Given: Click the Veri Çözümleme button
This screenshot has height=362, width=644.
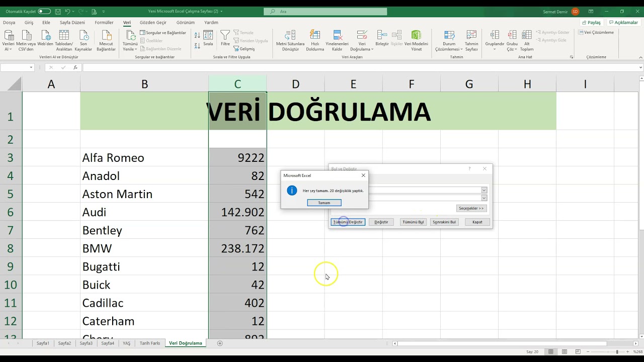Looking at the screenshot, I should tap(596, 32).
